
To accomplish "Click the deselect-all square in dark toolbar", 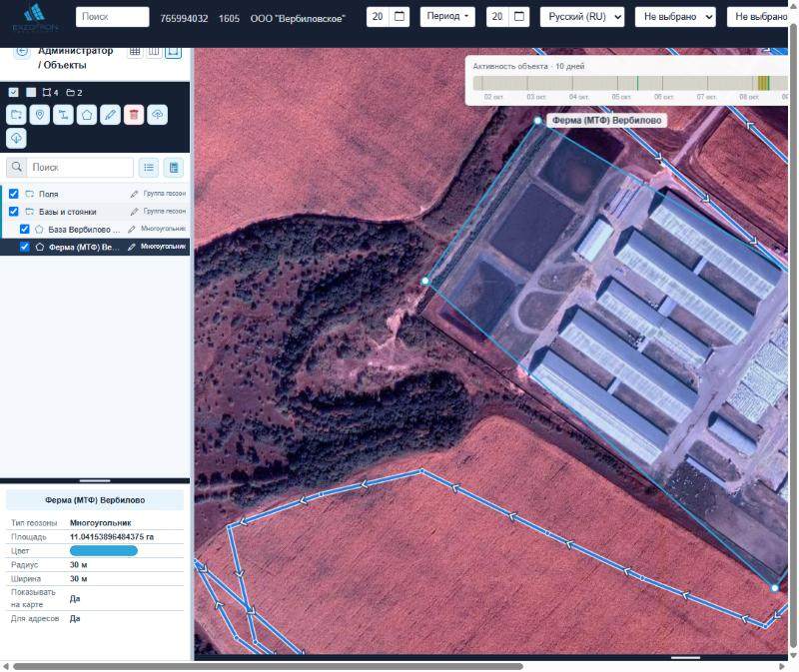I will (31, 92).
